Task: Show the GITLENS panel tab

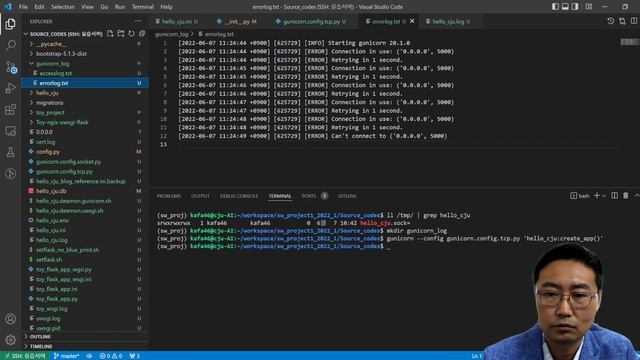Action: coord(347,196)
